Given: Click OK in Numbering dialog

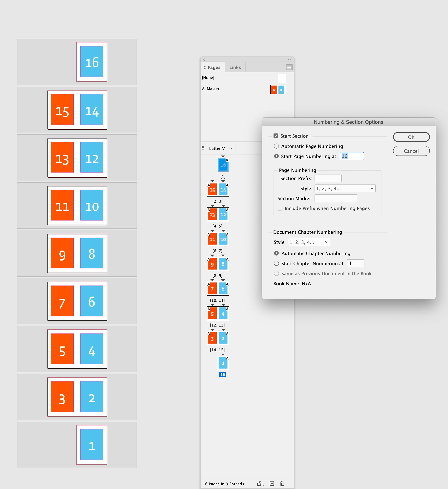Looking at the screenshot, I should click(411, 137).
